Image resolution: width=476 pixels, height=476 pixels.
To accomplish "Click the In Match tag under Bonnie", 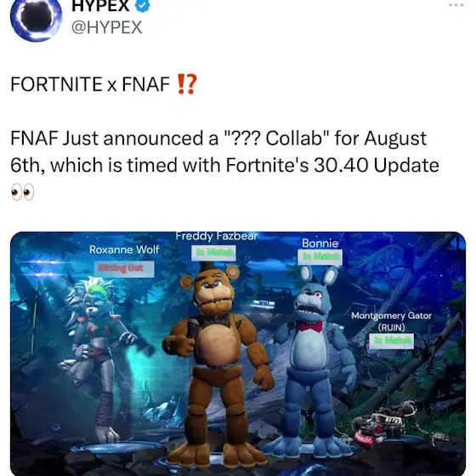I will pyautogui.click(x=320, y=257).
